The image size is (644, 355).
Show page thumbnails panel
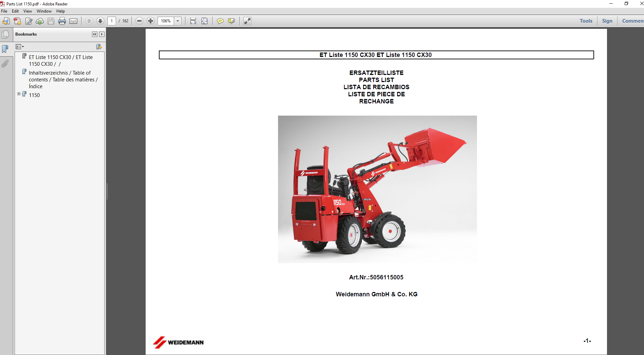5,35
